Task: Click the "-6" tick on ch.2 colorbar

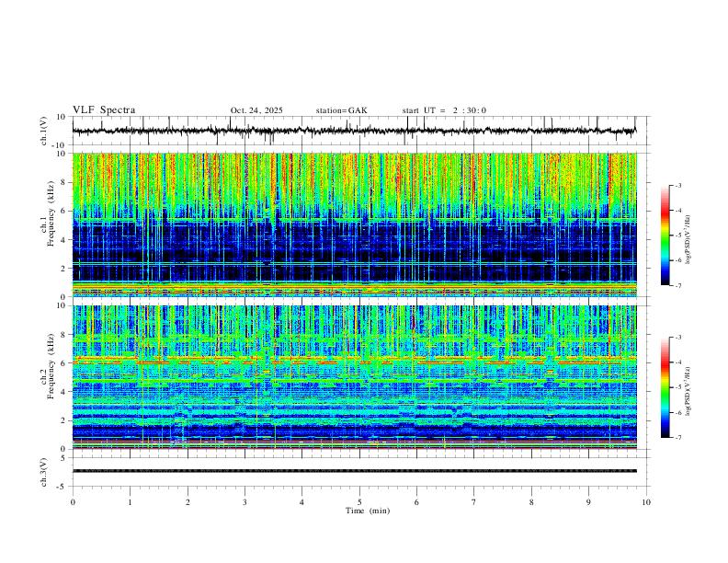Action: [678, 412]
